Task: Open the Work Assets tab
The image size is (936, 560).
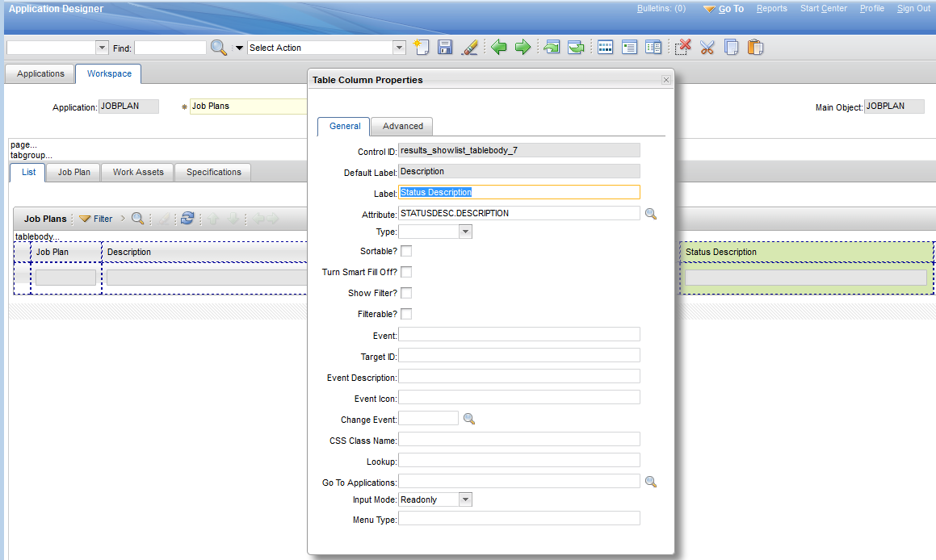Action: point(136,172)
